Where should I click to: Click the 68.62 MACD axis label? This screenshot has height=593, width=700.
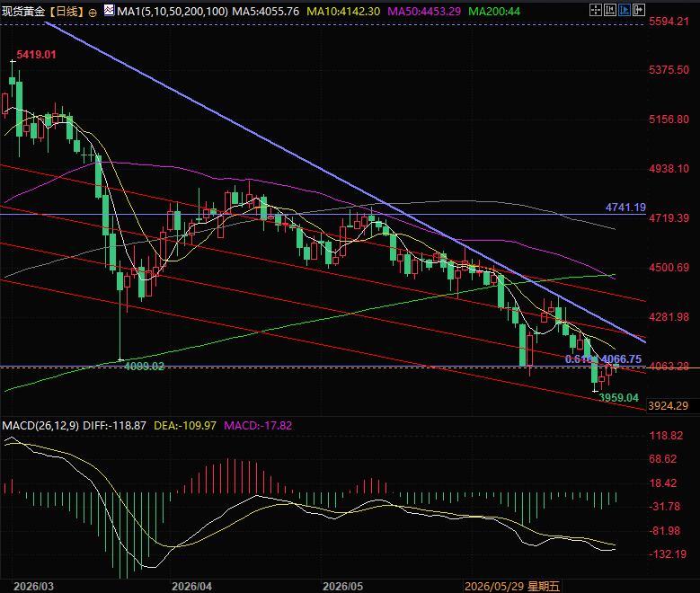coord(663,459)
